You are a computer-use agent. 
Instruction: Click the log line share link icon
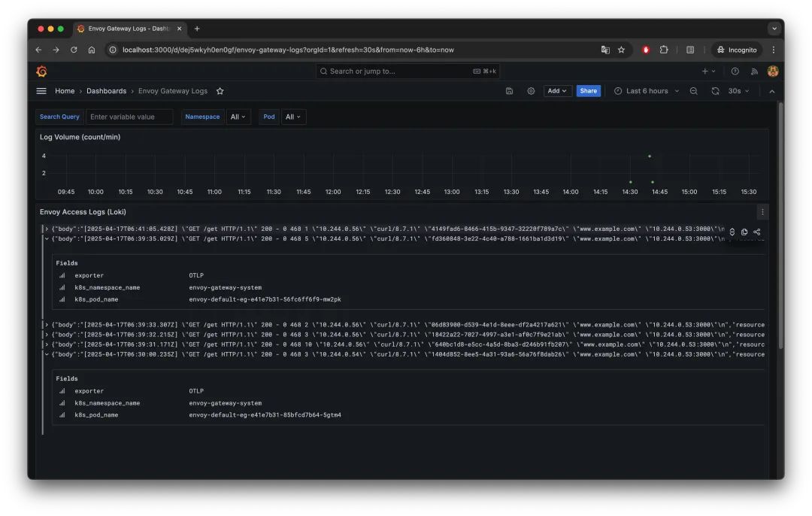pyautogui.click(x=757, y=232)
